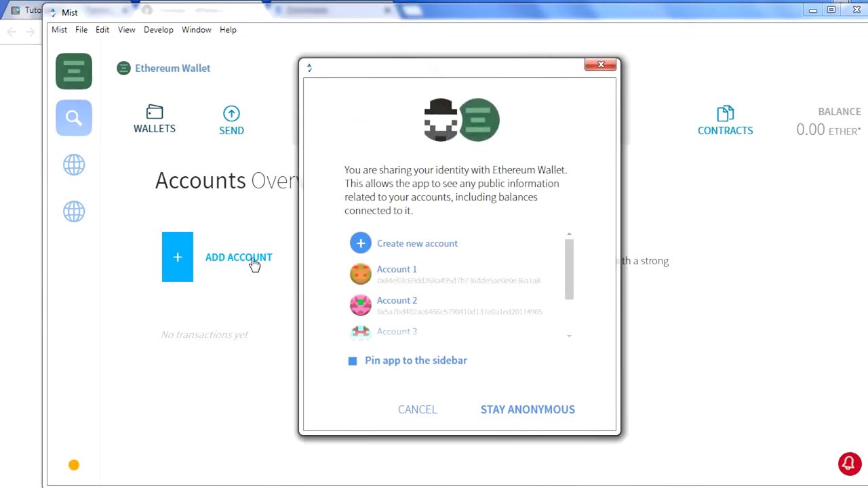The height and width of the screenshot is (488, 868).
Task: Open the second globe sidebar icon
Action: click(x=74, y=211)
